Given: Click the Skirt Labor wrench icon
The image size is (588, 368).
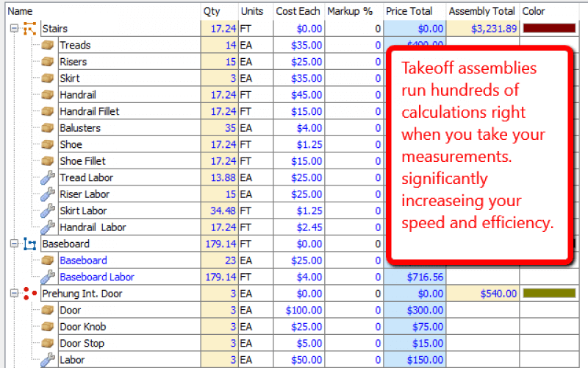Looking at the screenshot, I should point(48,210).
